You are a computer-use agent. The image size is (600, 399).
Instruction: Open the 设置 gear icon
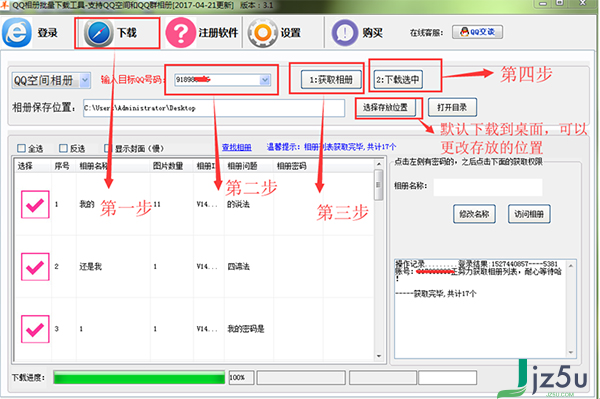point(262,33)
